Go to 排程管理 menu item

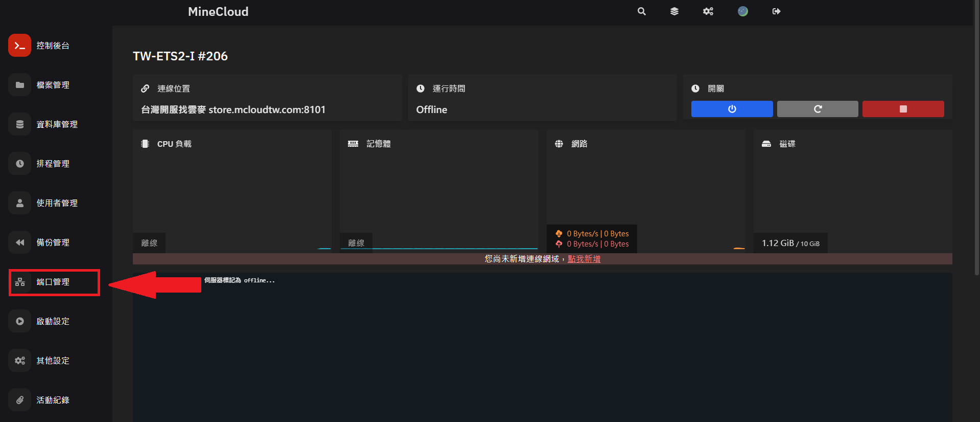53,164
